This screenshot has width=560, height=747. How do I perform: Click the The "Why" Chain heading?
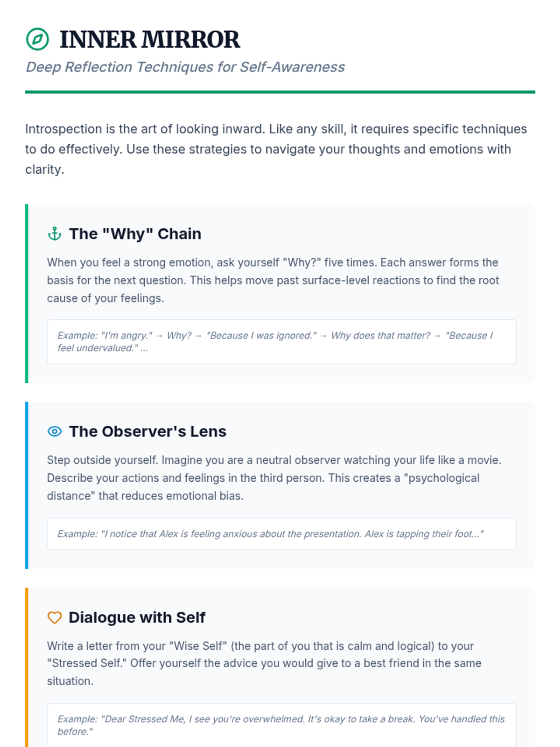135,233
